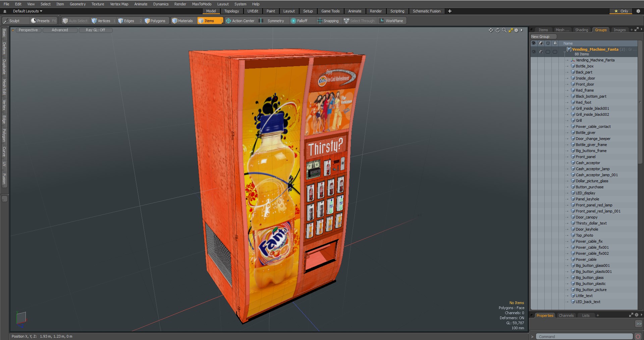The height and width of the screenshot is (340, 644).
Task: Open the Vertex Map menu
Action: (119, 4)
